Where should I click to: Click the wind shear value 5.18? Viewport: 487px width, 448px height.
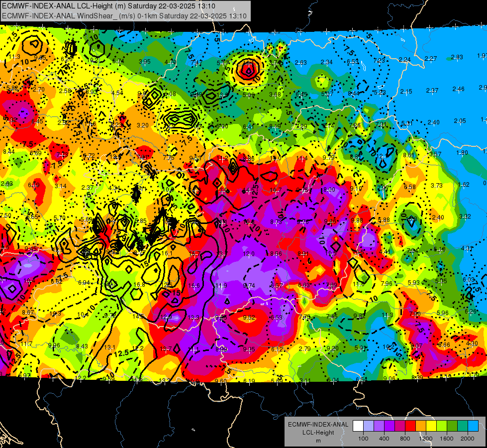(440, 249)
